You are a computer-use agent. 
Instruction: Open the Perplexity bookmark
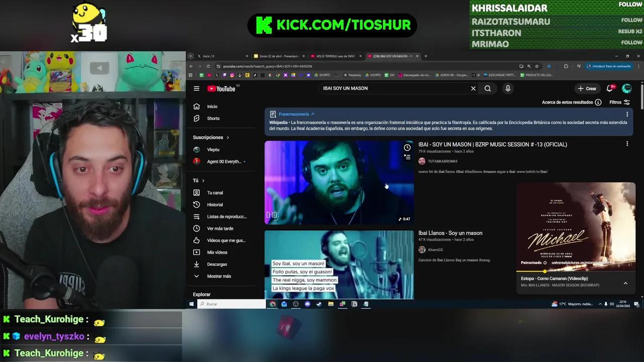pyautogui.click(x=353, y=75)
